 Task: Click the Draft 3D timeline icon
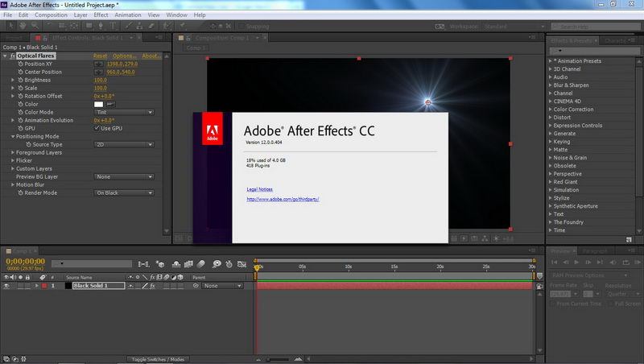[x=160, y=264]
